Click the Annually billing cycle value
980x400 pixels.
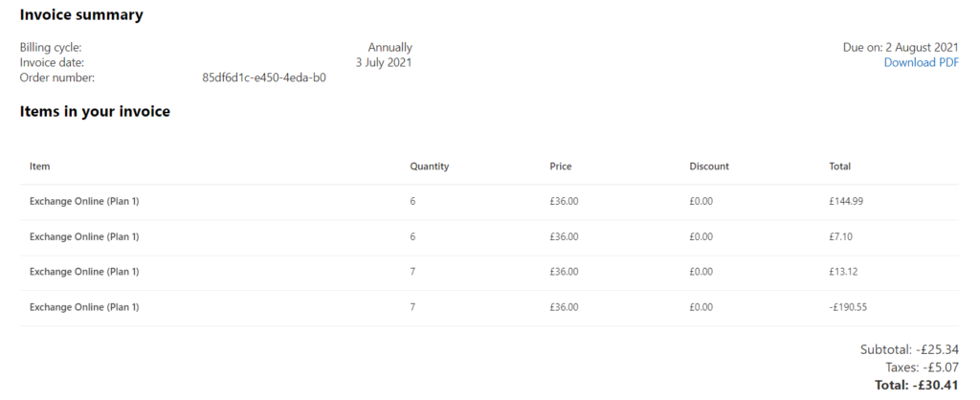(390, 48)
